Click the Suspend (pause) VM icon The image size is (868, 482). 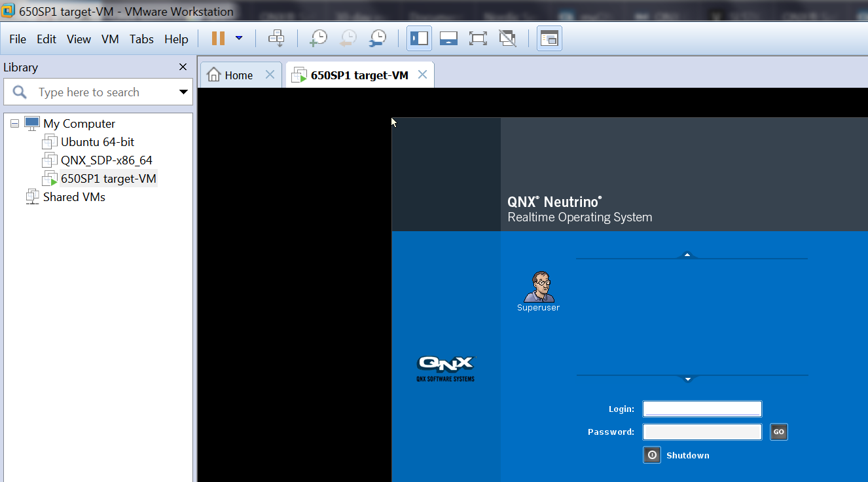(218, 39)
